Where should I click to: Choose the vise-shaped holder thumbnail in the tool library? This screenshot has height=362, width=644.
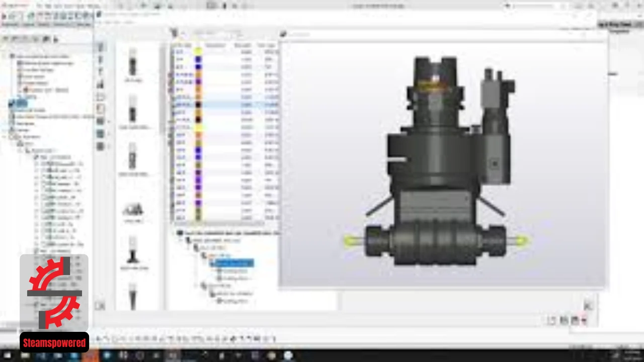coord(133,209)
